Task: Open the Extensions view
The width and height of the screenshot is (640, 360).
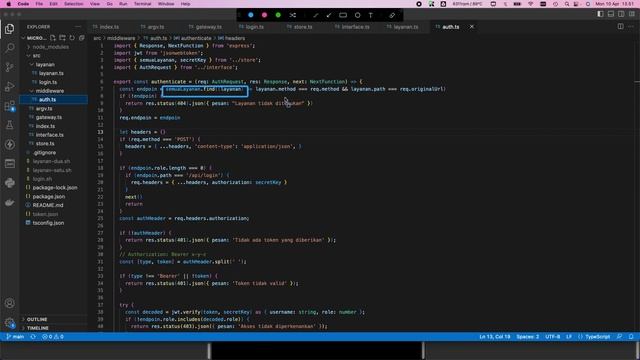Action: [x=9, y=106]
